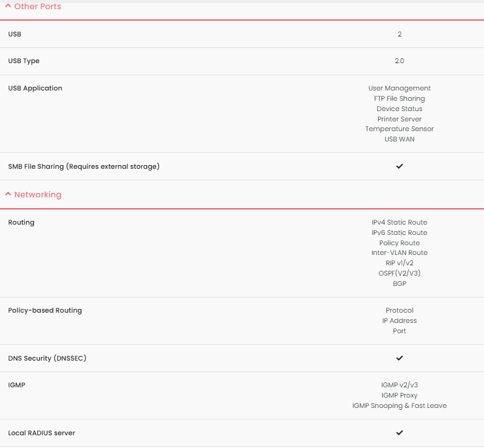Click the IGMP Proxy entry
The height and width of the screenshot is (448, 484).
(400, 395)
